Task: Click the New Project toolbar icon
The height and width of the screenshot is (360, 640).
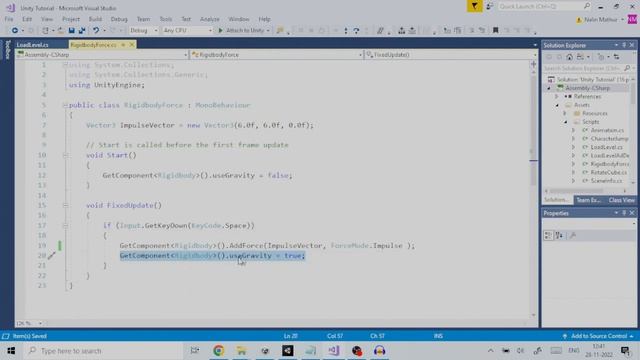Action: [x=45, y=30]
